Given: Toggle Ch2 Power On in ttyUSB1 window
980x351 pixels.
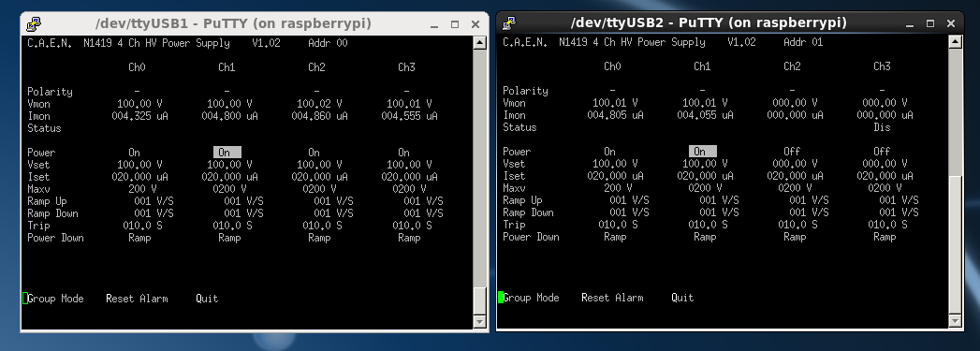Looking at the screenshot, I should coord(314,153).
